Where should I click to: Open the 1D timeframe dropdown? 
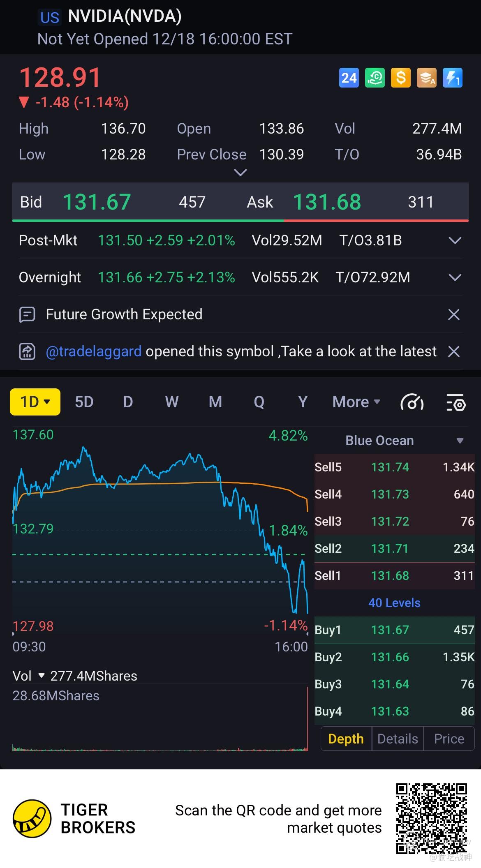point(35,402)
